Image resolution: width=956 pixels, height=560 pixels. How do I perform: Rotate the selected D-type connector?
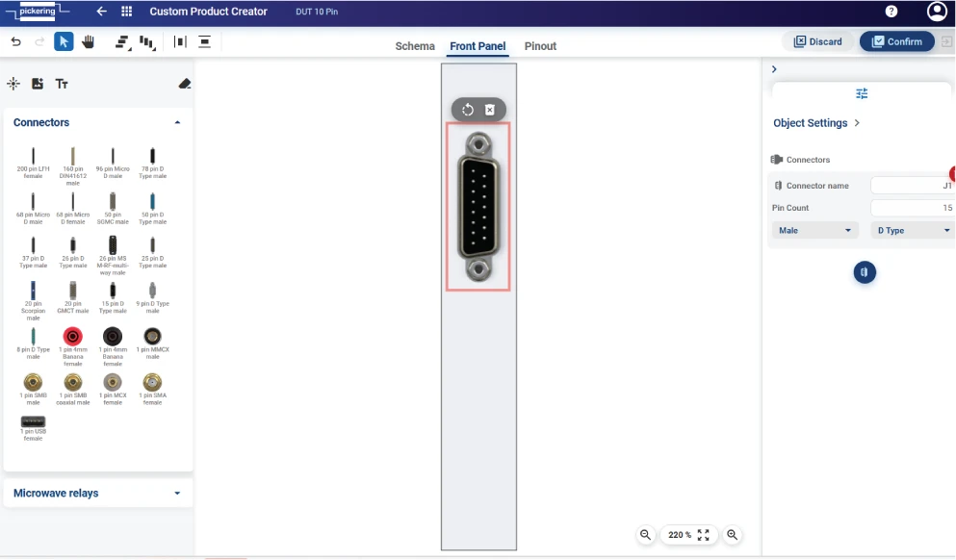[467, 109]
